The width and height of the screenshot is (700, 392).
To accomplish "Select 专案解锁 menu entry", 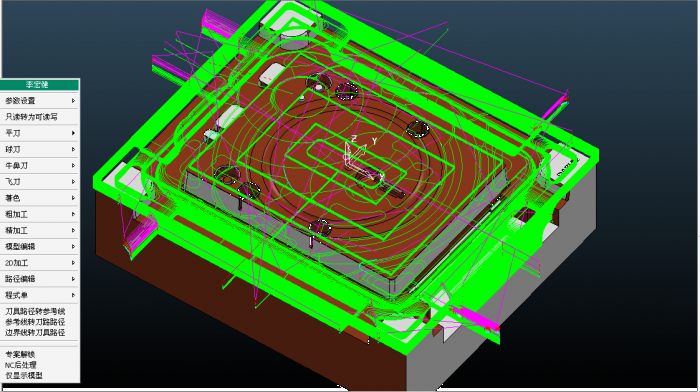I will tap(20, 354).
